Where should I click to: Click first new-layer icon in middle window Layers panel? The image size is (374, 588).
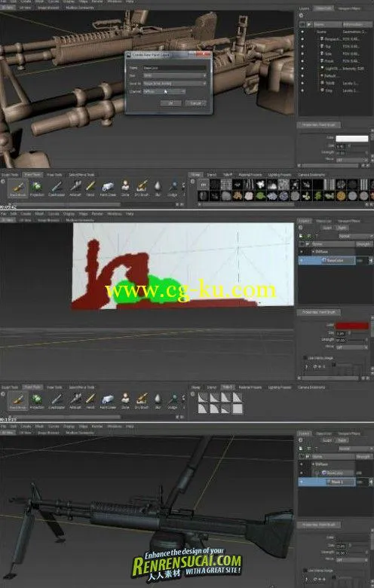301,236
